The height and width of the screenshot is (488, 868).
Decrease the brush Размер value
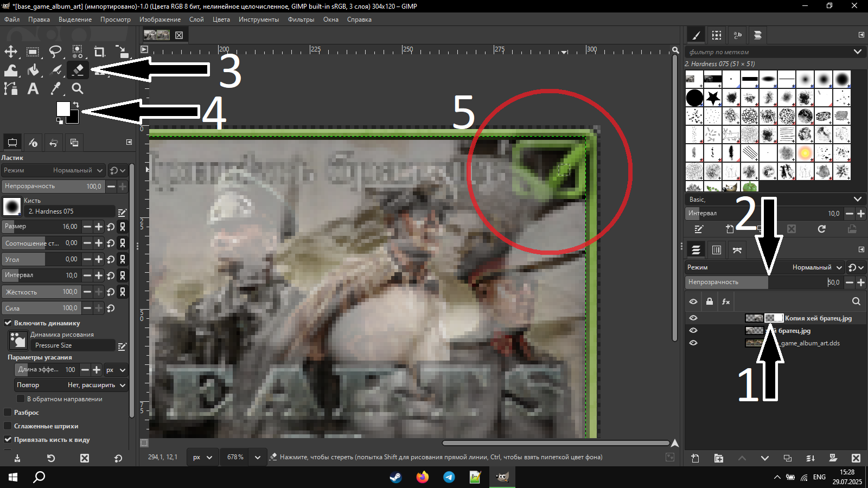(87, 227)
